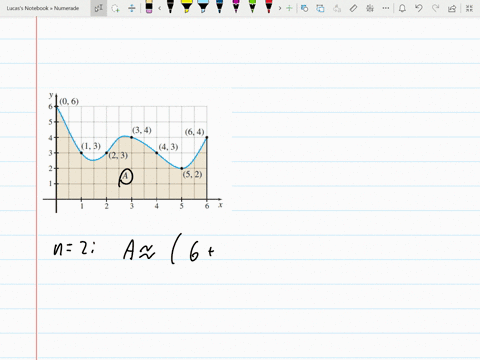The height and width of the screenshot is (360, 480).
Task: Exit full screen mode with the arrows icon
Action: (x=469, y=8)
